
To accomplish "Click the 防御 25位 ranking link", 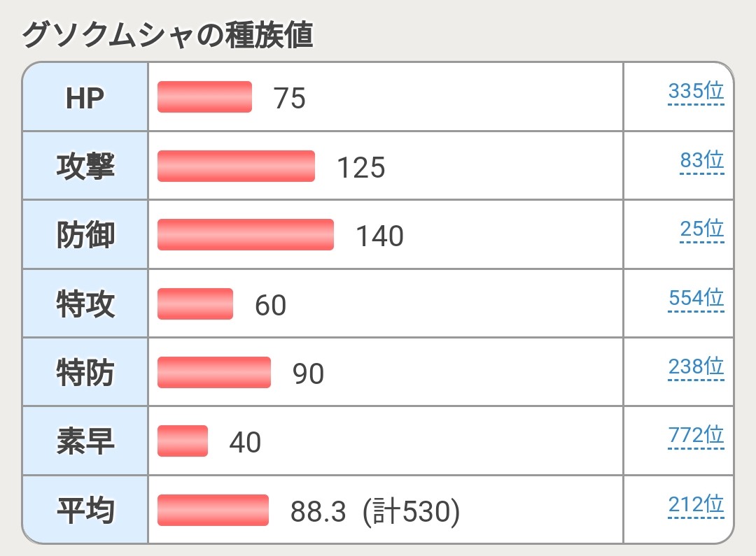I will (702, 229).
